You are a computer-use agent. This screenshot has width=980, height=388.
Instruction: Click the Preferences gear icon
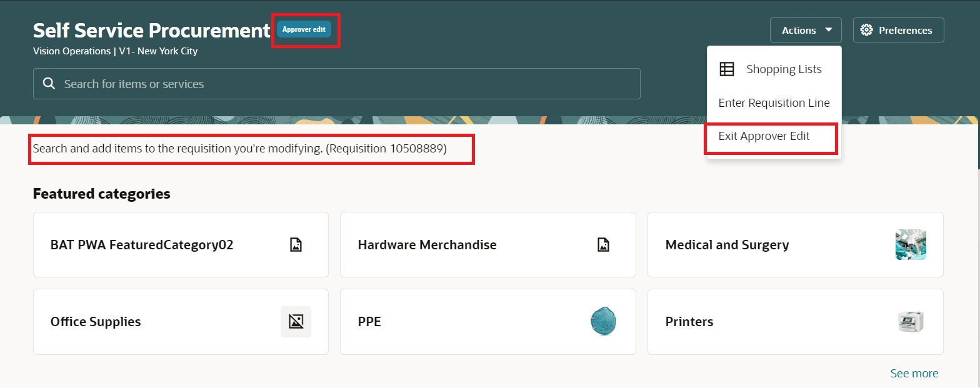point(866,30)
